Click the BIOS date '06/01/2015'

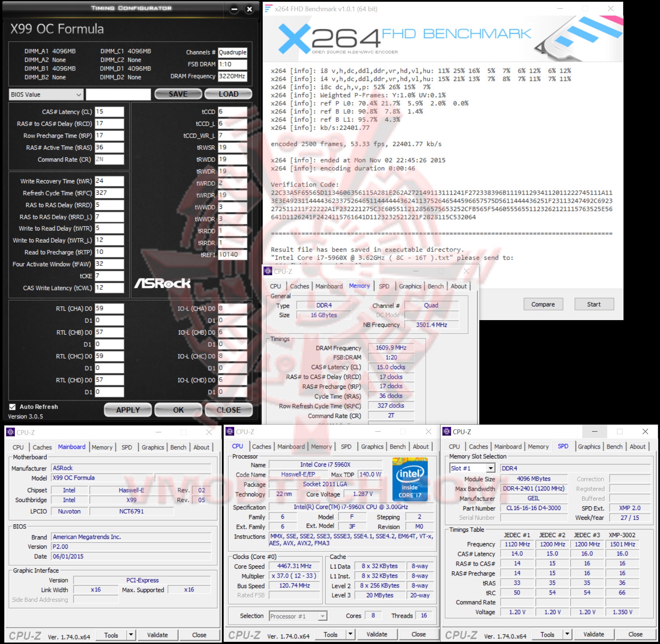tap(68, 557)
